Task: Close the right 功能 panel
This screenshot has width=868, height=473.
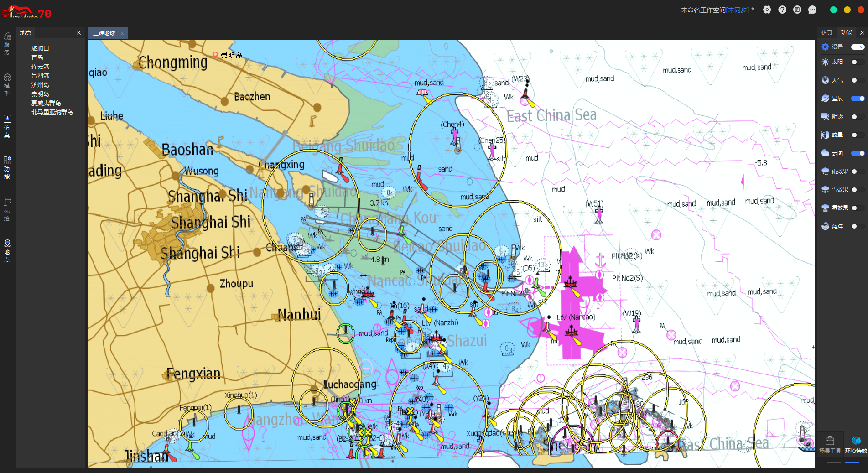Action: (x=862, y=33)
